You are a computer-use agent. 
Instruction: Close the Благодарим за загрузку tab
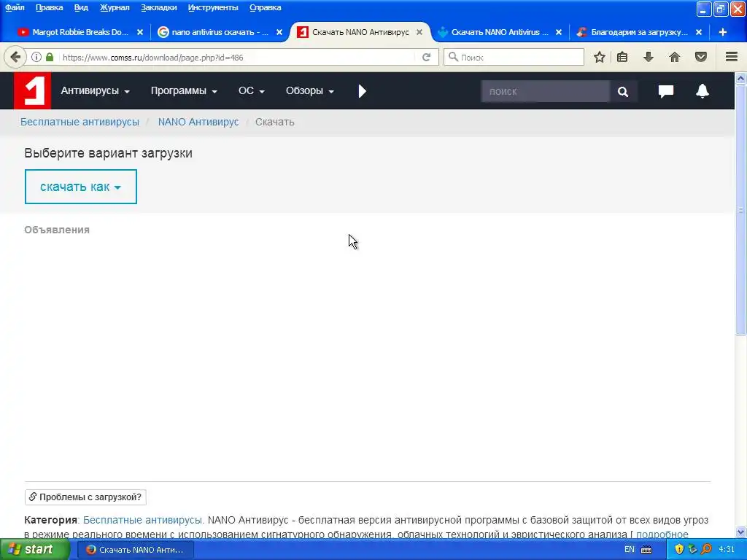698,32
